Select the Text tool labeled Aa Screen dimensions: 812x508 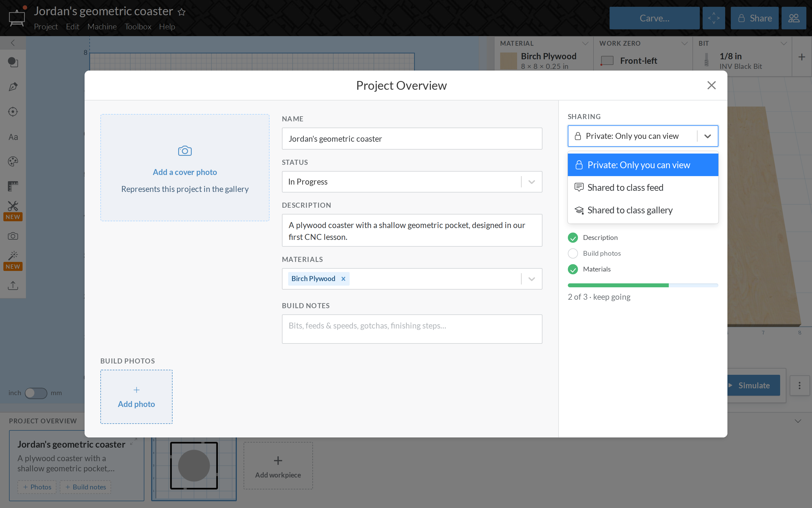(13, 137)
